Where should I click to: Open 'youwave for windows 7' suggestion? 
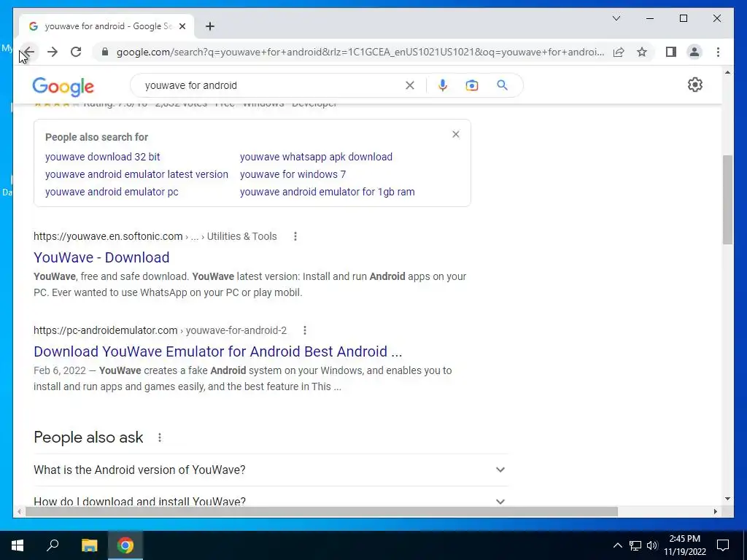(x=293, y=174)
